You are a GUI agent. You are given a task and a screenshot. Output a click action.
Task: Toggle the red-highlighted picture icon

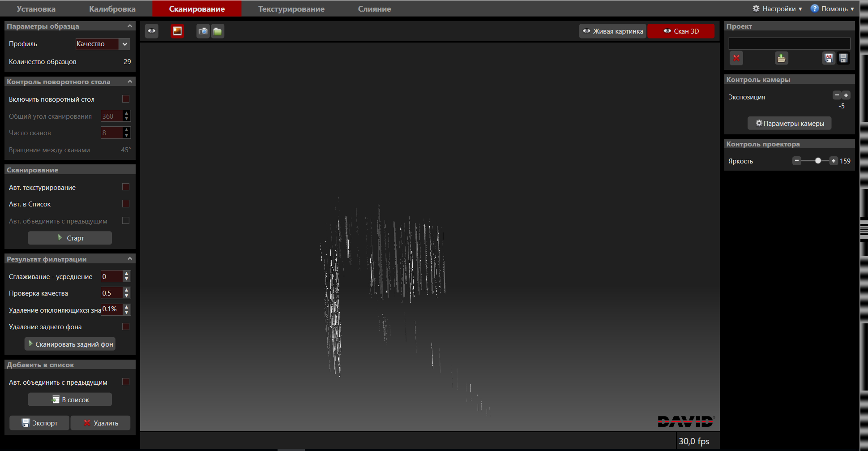pos(177,31)
